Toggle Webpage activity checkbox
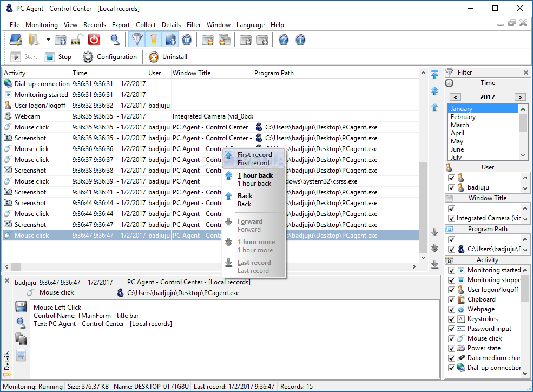 (451, 309)
